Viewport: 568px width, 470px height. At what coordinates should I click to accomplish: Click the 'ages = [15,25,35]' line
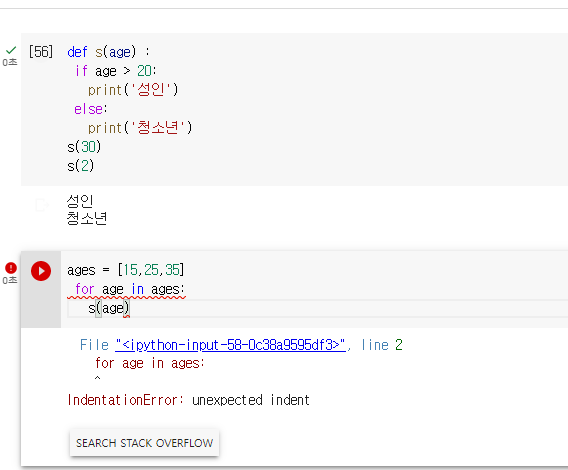[x=126, y=270]
